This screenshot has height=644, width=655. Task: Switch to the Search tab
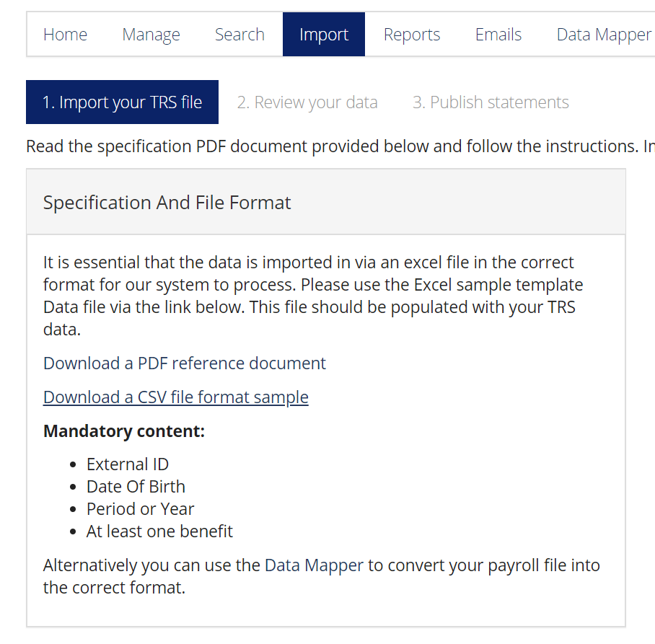click(x=239, y=34)
